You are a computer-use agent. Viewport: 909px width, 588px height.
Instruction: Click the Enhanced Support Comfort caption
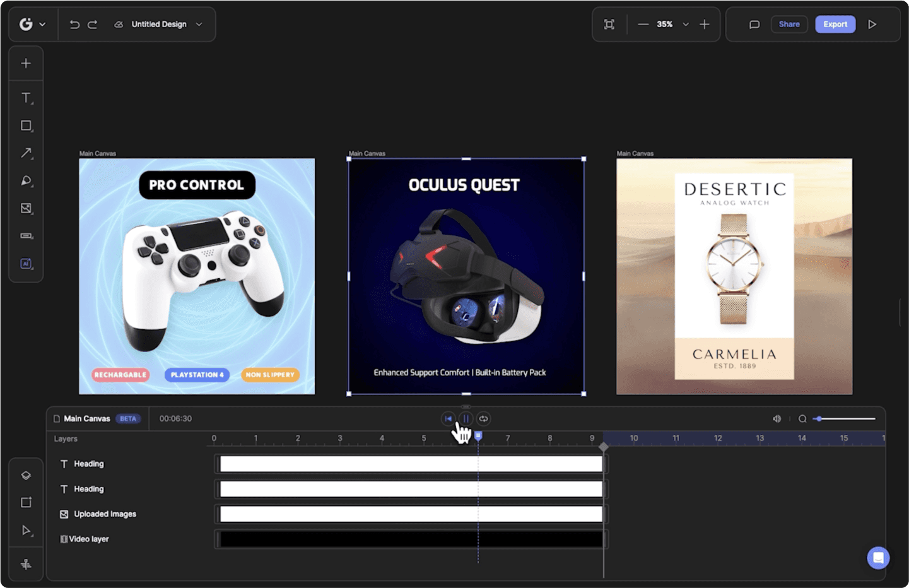(x=460, y=372)
